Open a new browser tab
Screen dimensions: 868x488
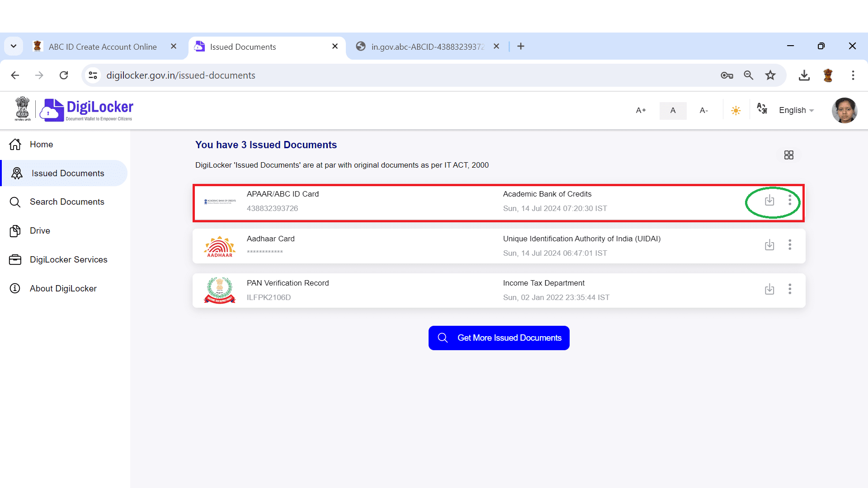point(521,46)
